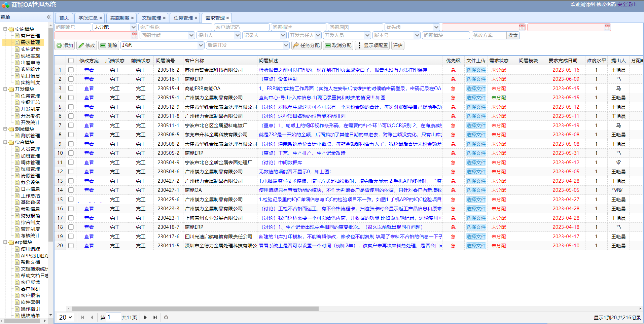This screenshot has height=324, width=644.
Task: Click the page number input field
Action: coord(113,317)
